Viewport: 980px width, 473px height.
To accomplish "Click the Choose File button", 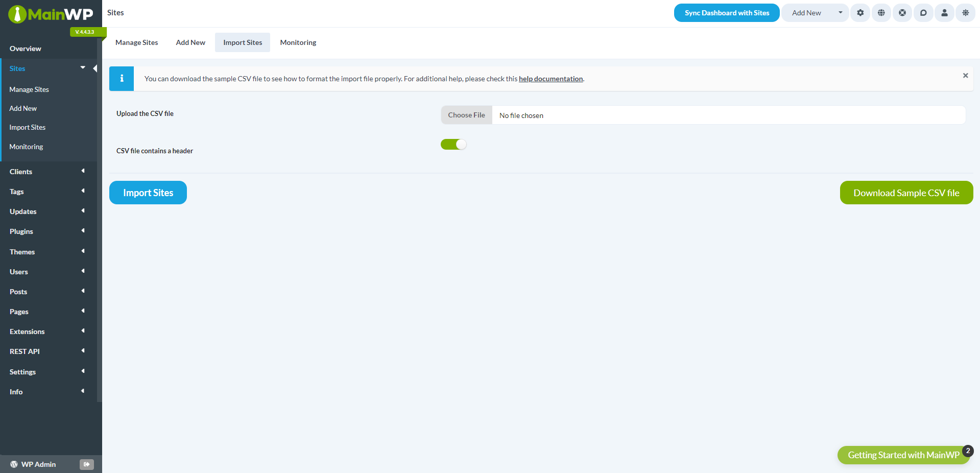I will [x=466, y=115].
